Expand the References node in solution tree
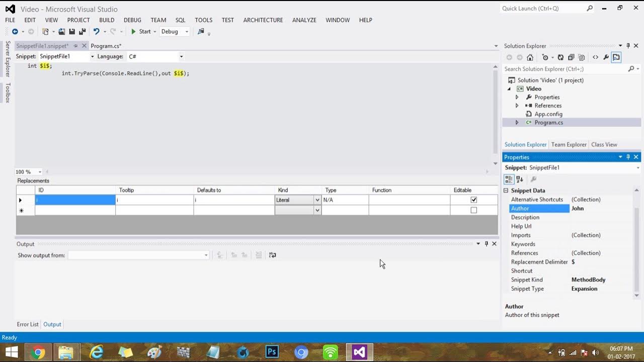The width and height of the screenshot is (644, 362). pyautogui.click(x=517, y=106)
